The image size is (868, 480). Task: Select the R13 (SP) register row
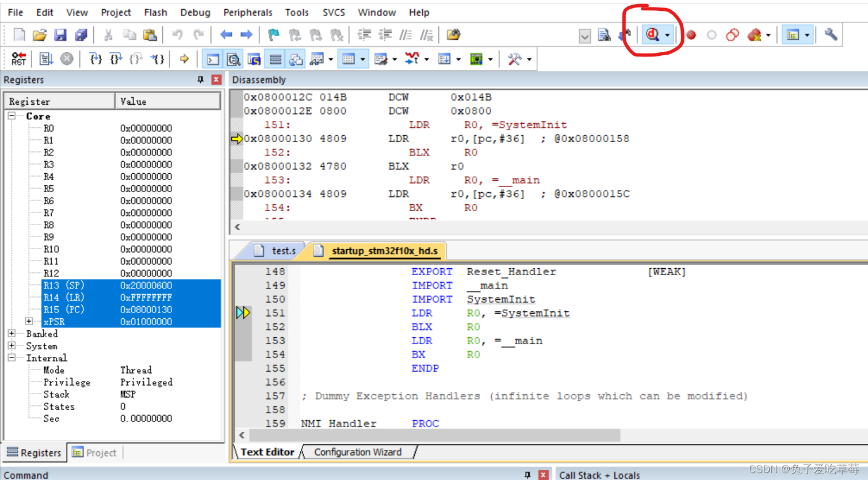[x=132, y=285]
